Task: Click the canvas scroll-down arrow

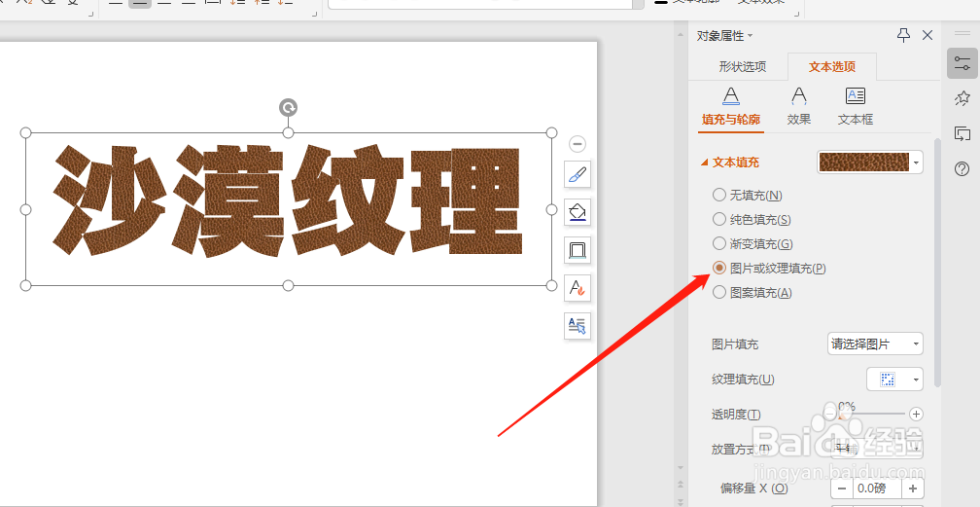Action: [681, 468]
